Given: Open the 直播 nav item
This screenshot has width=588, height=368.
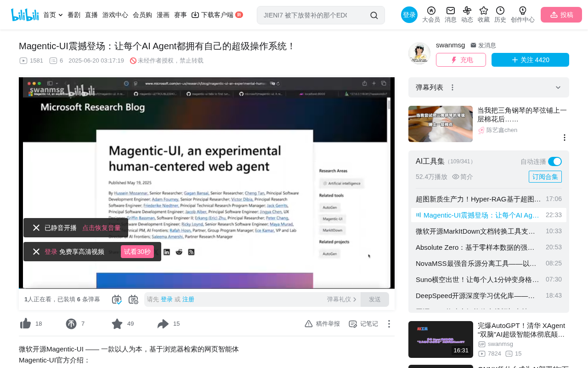Looking at the screenshot, I should pos(91,15).
